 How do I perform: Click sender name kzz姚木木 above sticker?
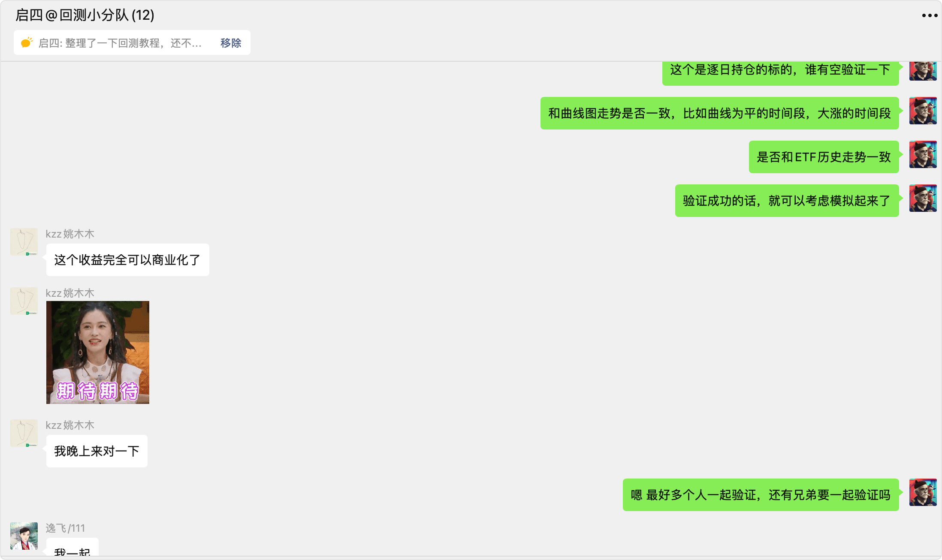pyautogui.click(x=70, y=293)
